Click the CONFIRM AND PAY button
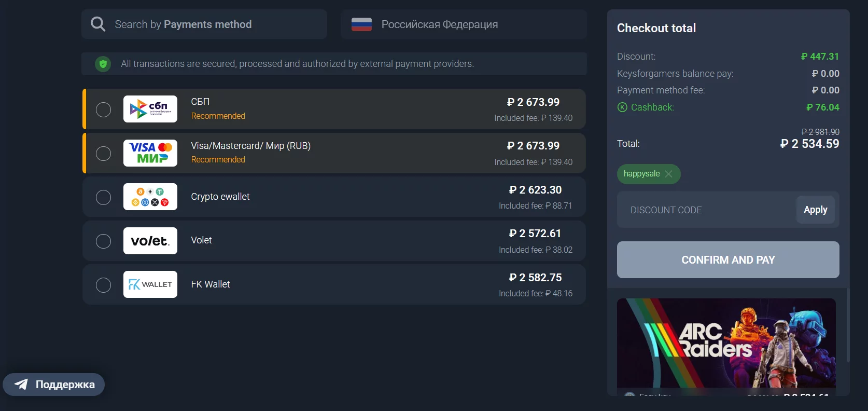The width and height of the screenshot is (868, 411). point(728,260)
